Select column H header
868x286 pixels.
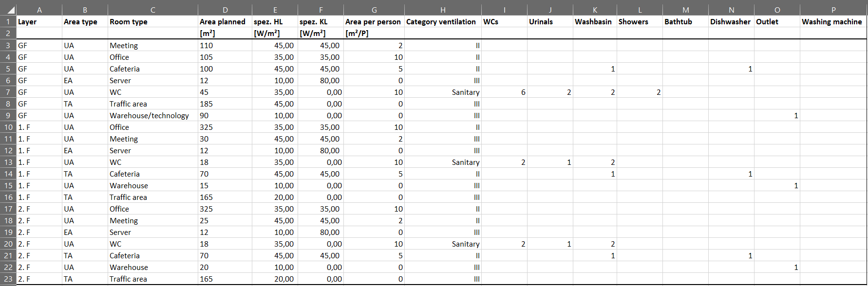pos(442,10)
